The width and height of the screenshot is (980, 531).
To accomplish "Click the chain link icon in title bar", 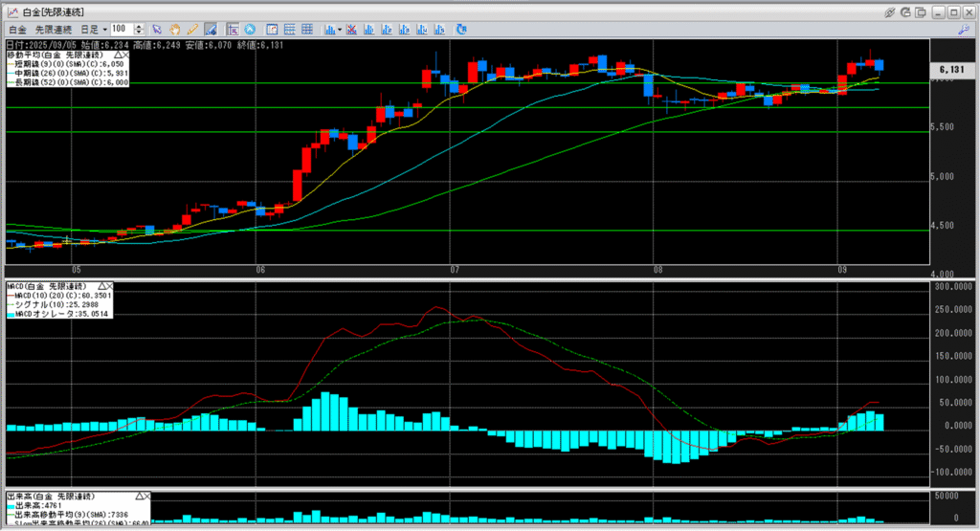I will (x=889, y=11).
